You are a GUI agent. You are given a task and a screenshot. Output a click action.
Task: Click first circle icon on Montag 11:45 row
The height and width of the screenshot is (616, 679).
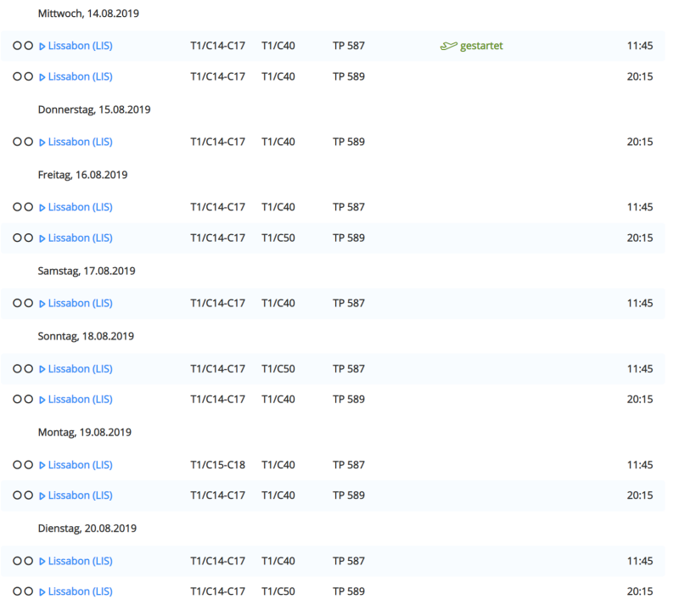[17, 465]
